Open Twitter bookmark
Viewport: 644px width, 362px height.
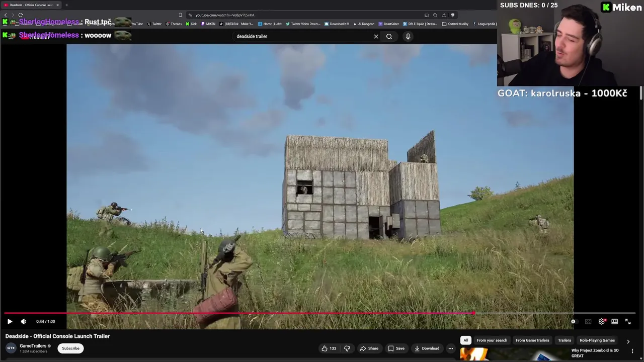click(x=154, y=24)
